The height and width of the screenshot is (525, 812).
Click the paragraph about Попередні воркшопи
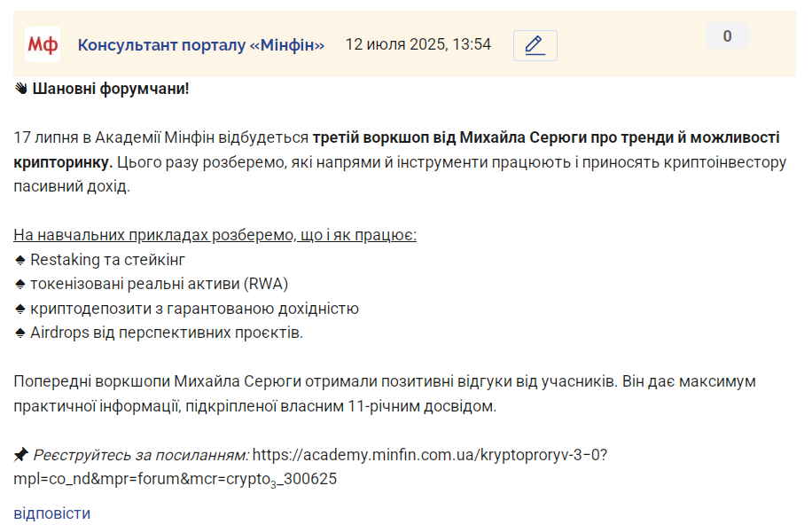(x=385, y=394)
